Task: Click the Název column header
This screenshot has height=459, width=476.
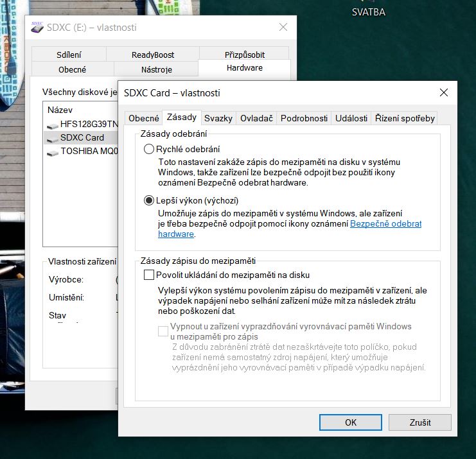Action: (x=60, y=110)
